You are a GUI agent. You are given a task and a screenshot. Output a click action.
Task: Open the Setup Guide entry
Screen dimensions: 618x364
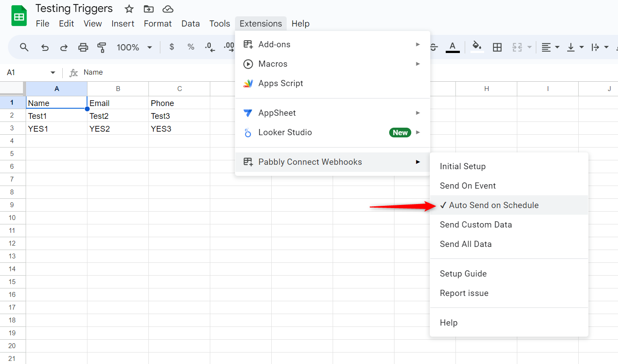[509, 274]
